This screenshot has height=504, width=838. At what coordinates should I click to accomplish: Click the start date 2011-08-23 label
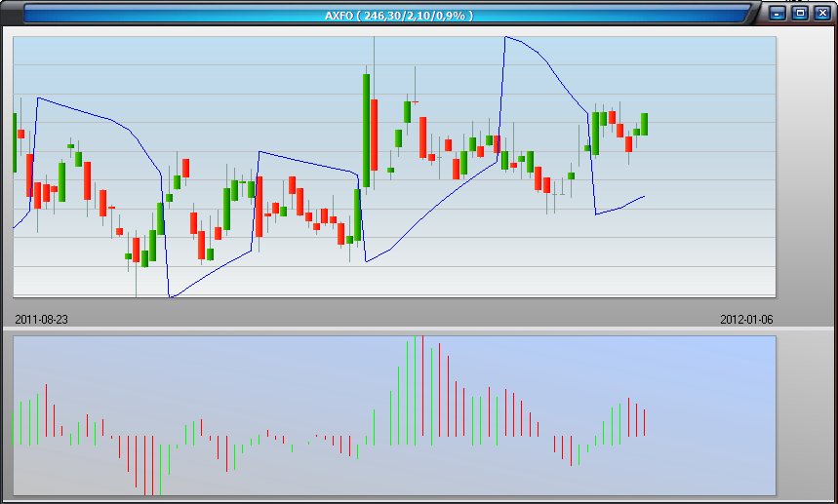pyautogui.click(x=41, y=320)
